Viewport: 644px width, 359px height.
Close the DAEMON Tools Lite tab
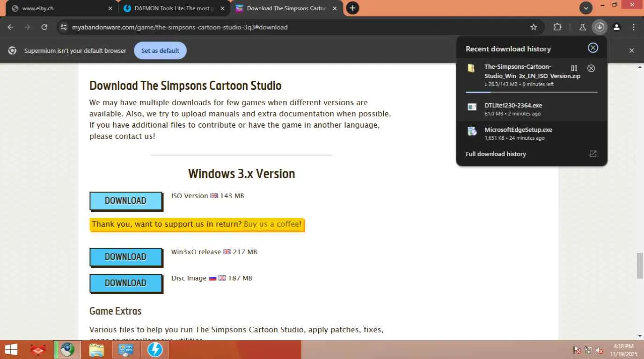[x=223, y=8]
